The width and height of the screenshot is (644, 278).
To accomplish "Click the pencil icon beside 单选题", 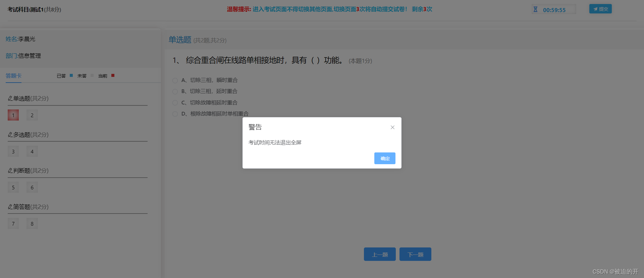I will pyautogui.click(x=10, y=98).
